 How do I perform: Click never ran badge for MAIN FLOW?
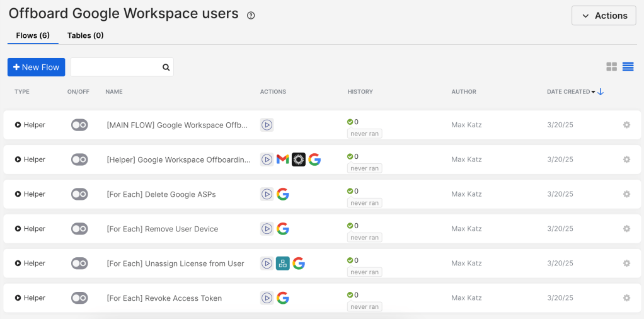coord(365,134)
